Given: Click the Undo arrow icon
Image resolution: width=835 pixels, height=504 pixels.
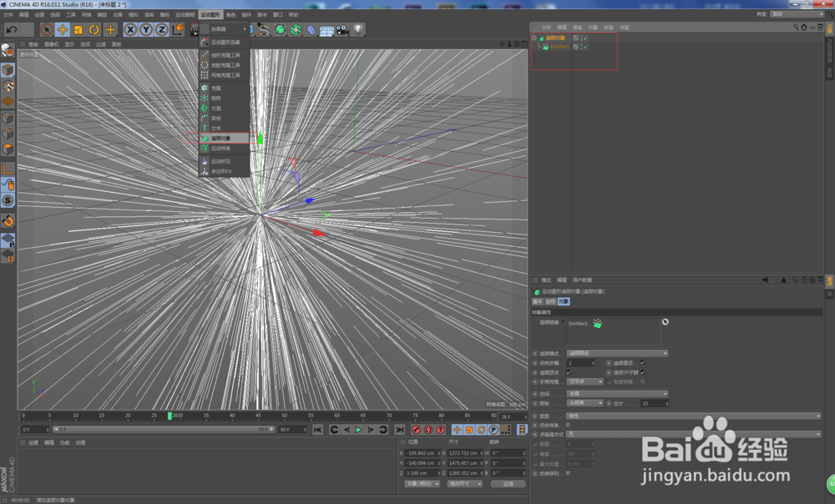Looking at the screenshot, I should [12, 30].
